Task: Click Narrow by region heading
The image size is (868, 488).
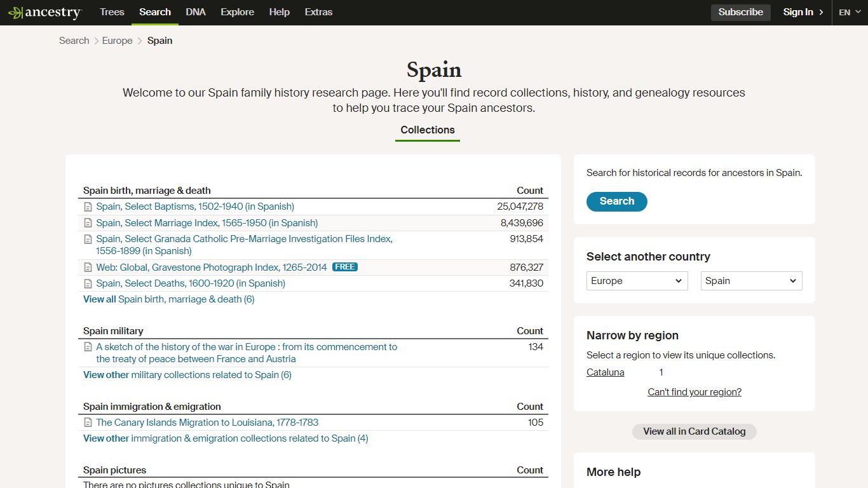Action: click(x=633, y=335)
